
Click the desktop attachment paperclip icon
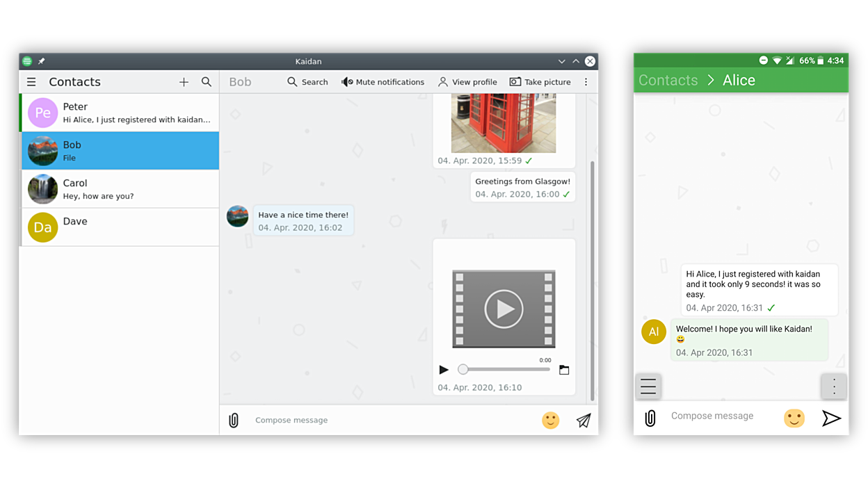tap(234, 420)
